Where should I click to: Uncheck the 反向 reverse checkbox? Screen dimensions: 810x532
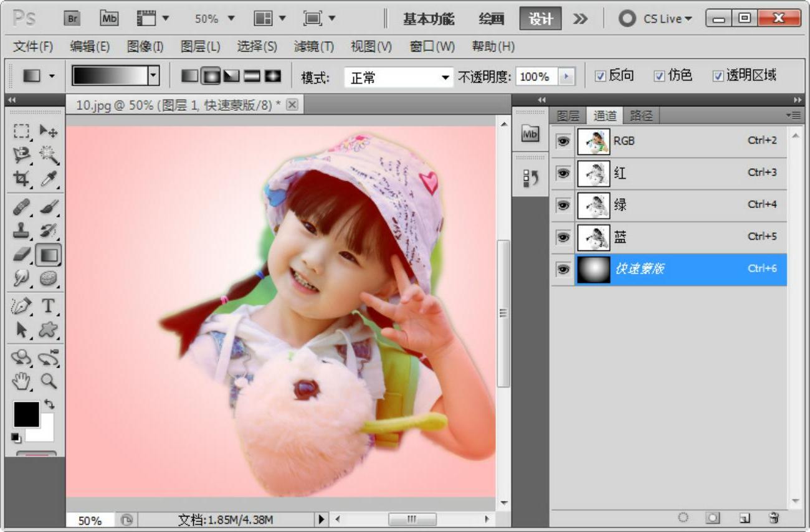point(601,76)
